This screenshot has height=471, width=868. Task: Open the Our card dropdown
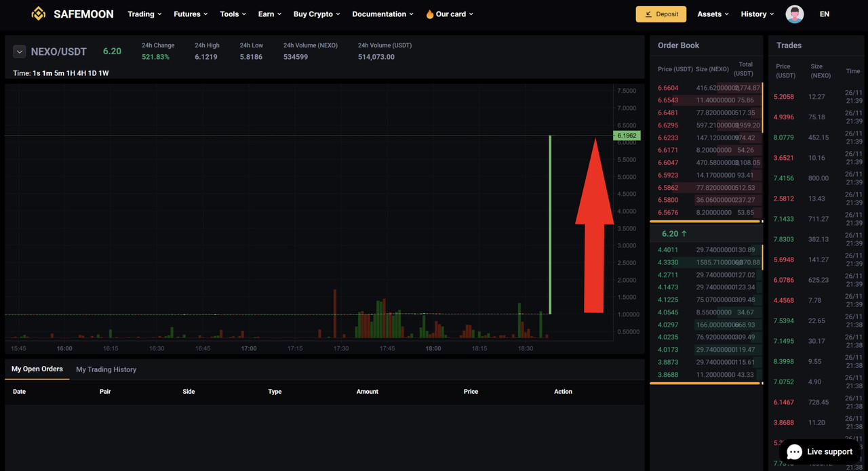(x=454, y=14)
